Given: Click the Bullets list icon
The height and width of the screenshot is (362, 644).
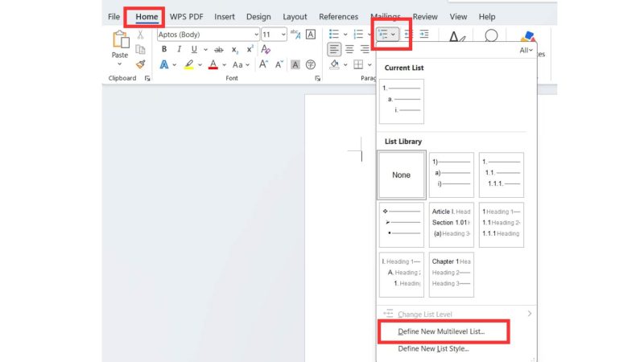Looking at the screenshot, I should 334,34.
